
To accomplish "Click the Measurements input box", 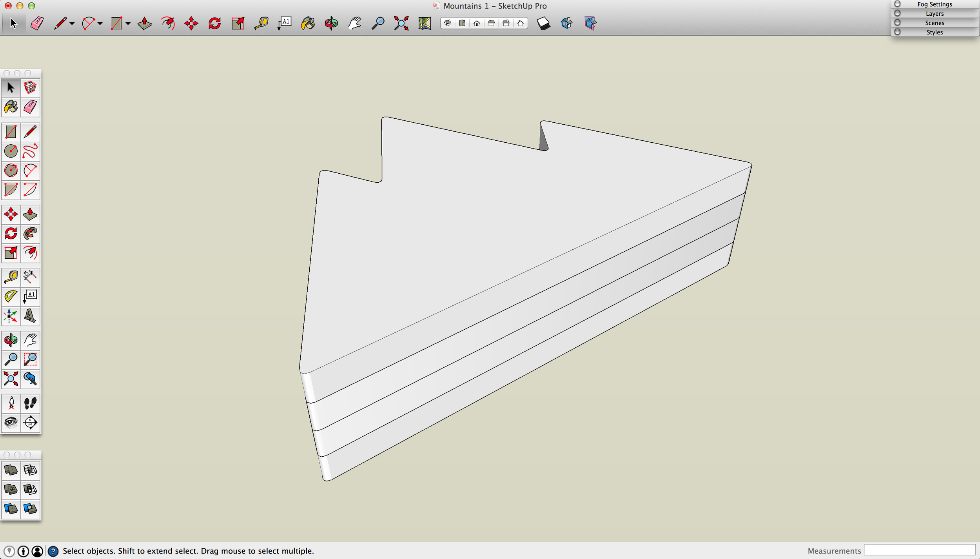I will [x=919, y=550].
